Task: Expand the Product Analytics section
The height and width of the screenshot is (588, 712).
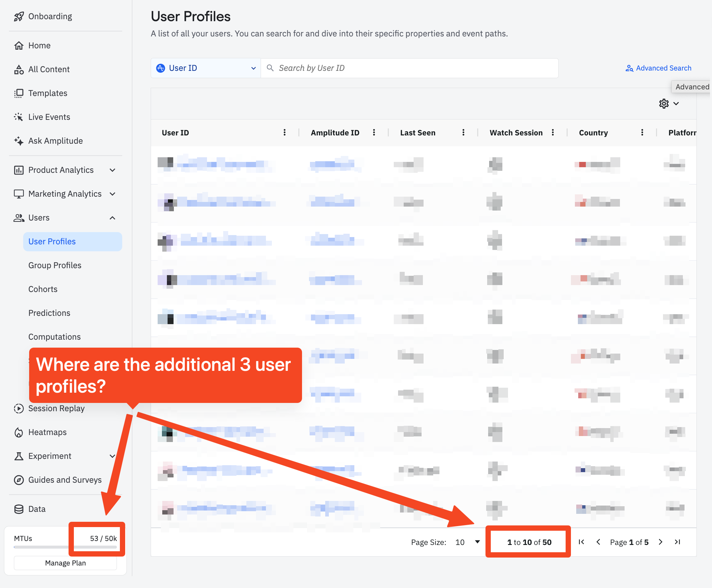Action: coord(113,170)
